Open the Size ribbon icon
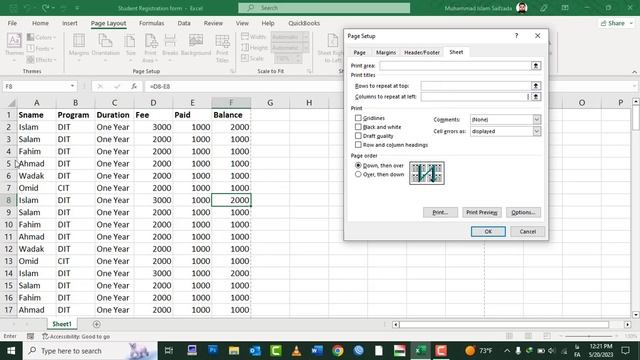The height and width of the screenshot is (360, 640). [131, 44]
